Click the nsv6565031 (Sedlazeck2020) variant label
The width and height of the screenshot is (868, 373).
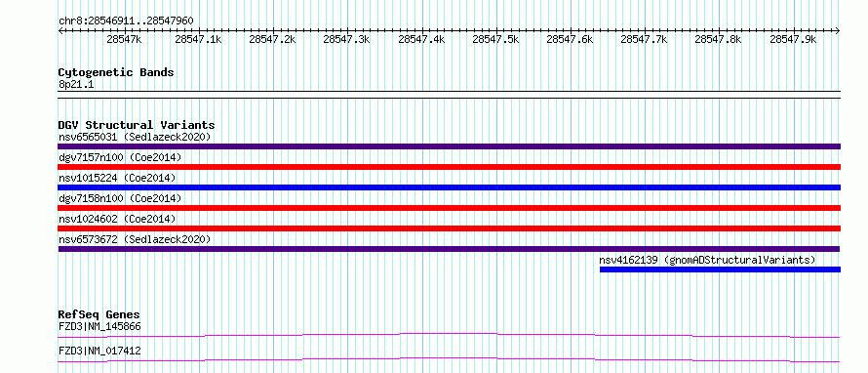click(x=135, y=137)
